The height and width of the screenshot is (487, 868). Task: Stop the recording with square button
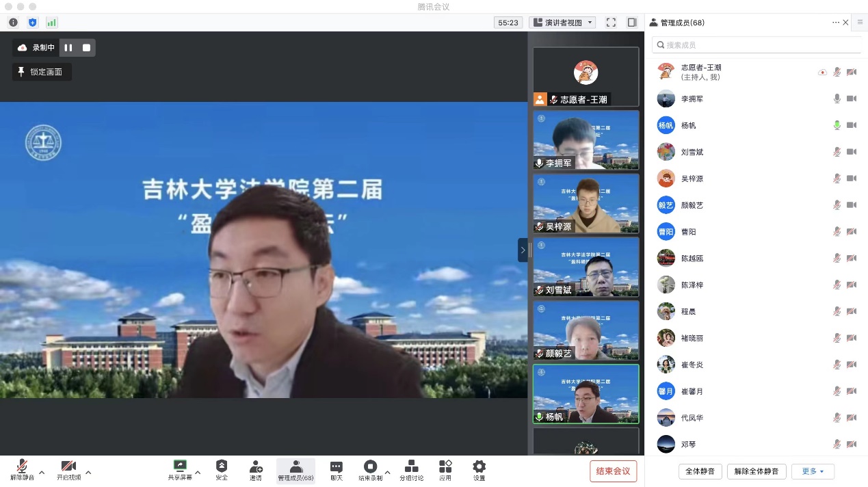click(x=86, y=48)
